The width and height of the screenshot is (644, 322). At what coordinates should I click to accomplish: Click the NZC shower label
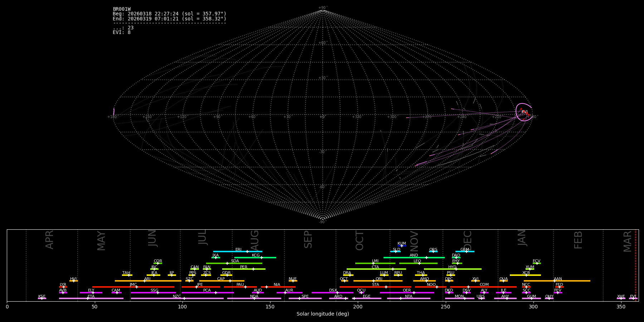(177, 297)
